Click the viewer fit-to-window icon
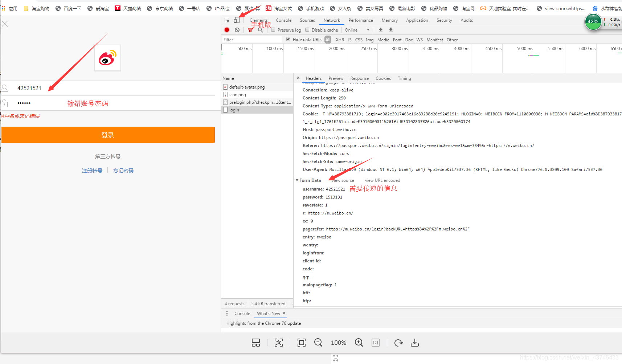The height and width of the screenshot is (364, 622). click(x=302, y=343)
